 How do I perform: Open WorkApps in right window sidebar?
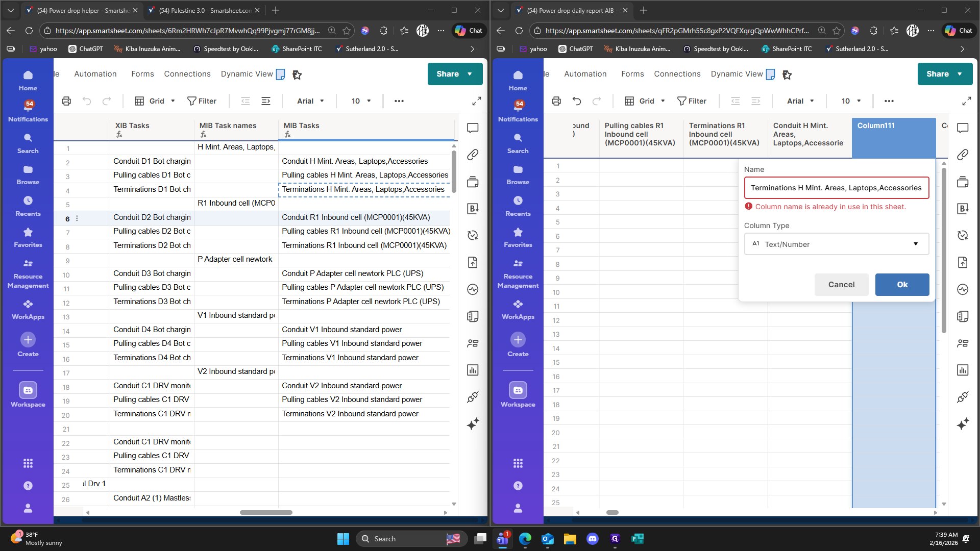518,309
